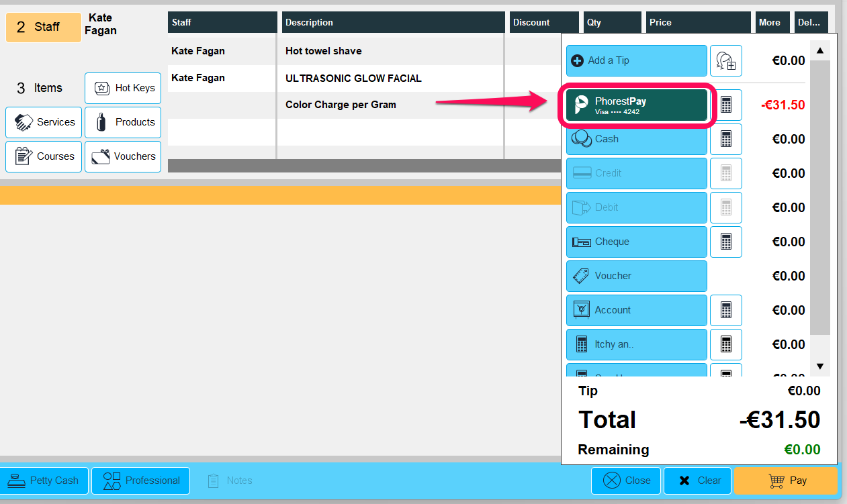Click Kate Fagan staff cell for ULTRASONIC GLOW FACIAL
The height and width of the screenshot is (504, 847).
point(222,79)
